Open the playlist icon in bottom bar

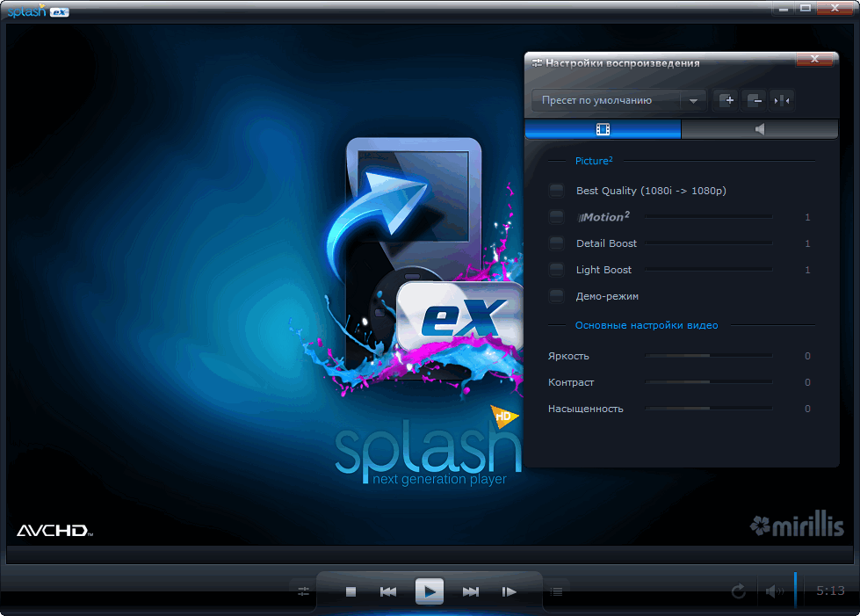(556, 591)
